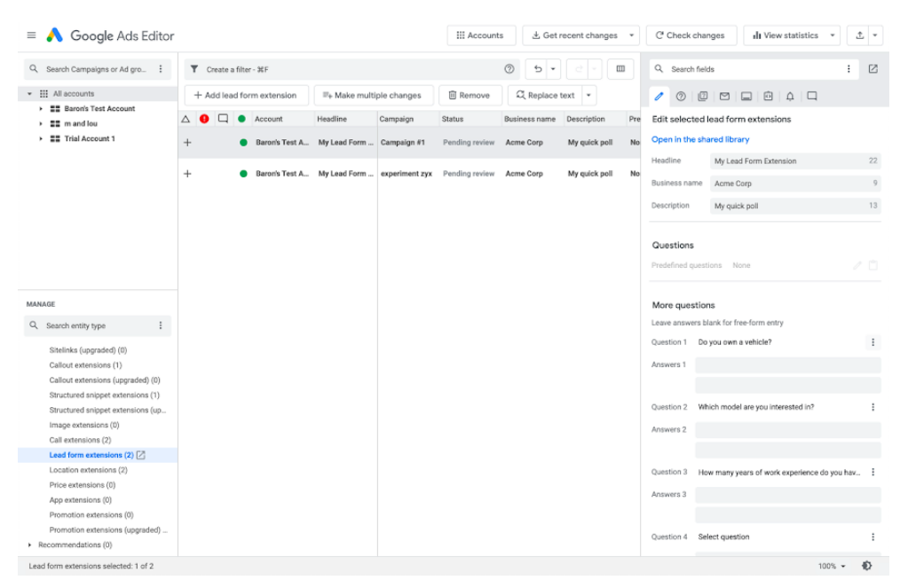This screenshot has width=900, height=588.
Task: Collapse the All accounts tree node
Action: 30,94
